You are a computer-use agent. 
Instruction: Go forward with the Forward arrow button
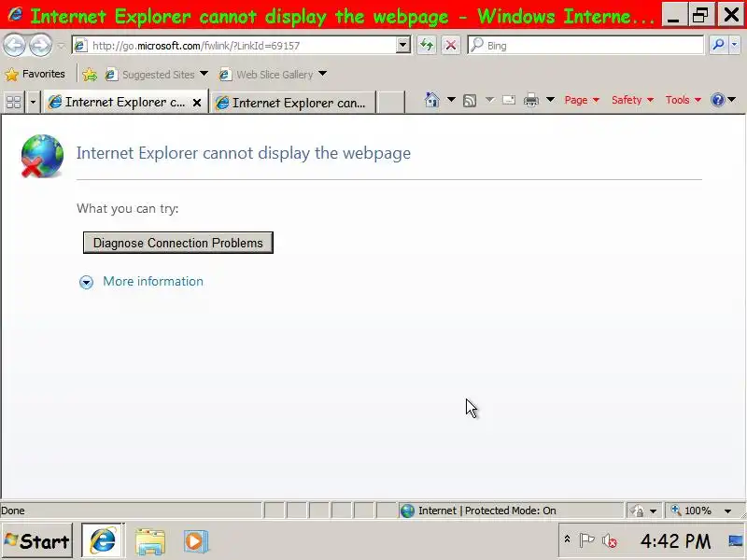(40, 46)
